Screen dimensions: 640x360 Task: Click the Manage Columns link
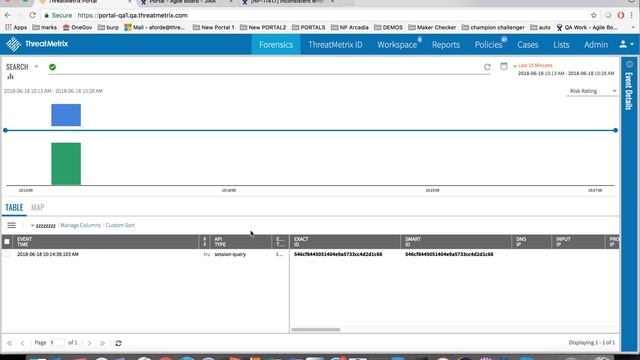coord(80,225)
